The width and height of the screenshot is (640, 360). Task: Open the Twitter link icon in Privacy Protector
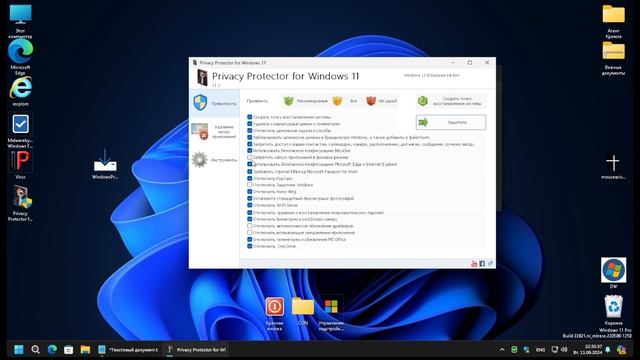pos(490,264)
